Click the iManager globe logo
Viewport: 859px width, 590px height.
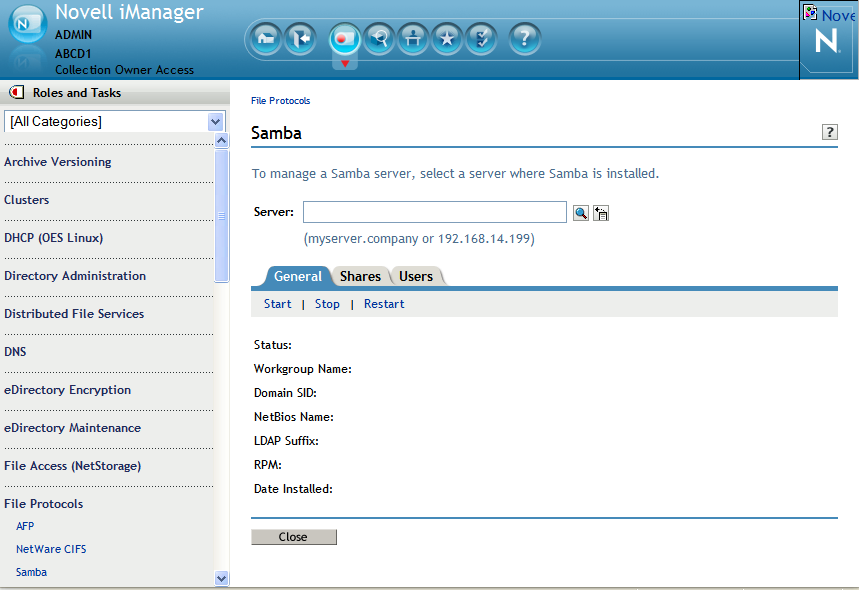coord(27,24)
